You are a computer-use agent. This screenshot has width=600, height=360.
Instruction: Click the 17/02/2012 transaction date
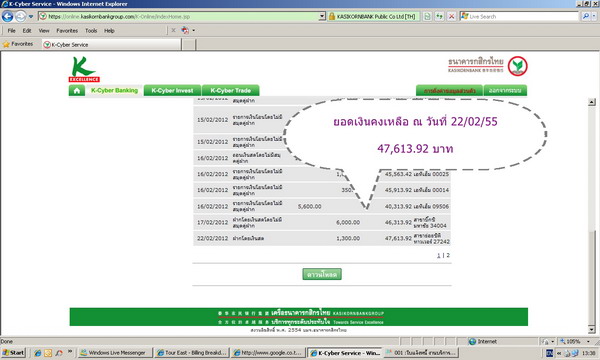click(212, 222)
